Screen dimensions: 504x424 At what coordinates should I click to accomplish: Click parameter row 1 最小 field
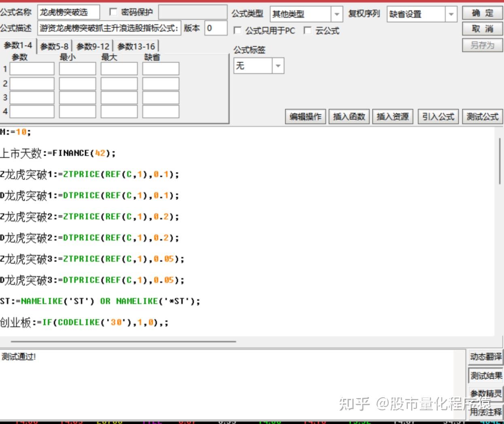[x=77, y=69]
